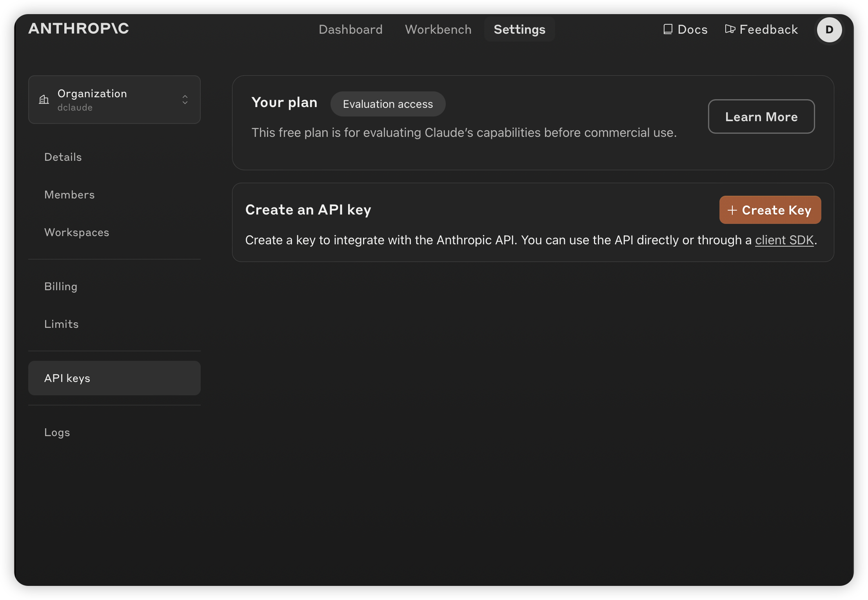This screenshot has width=868, height=600.
Task: Follow the client SDK link
Action: pyautogui.click(x=784, y=240)
